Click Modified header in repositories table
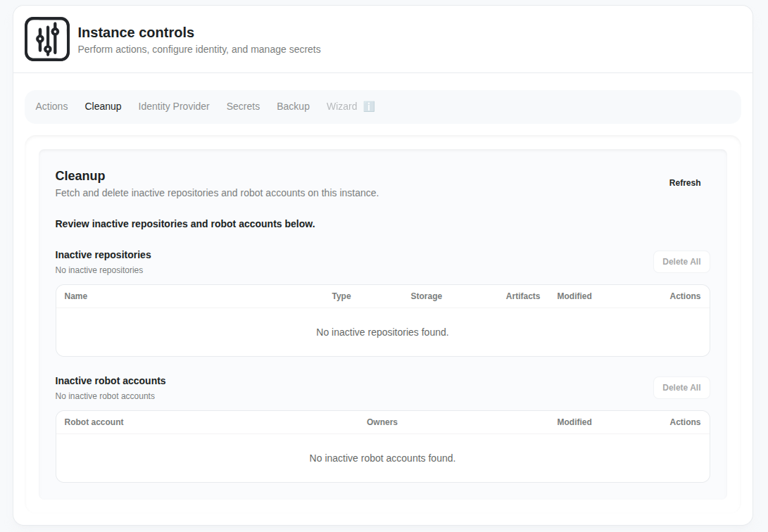Viewport: 768px width, 532px height. [574, 296]
